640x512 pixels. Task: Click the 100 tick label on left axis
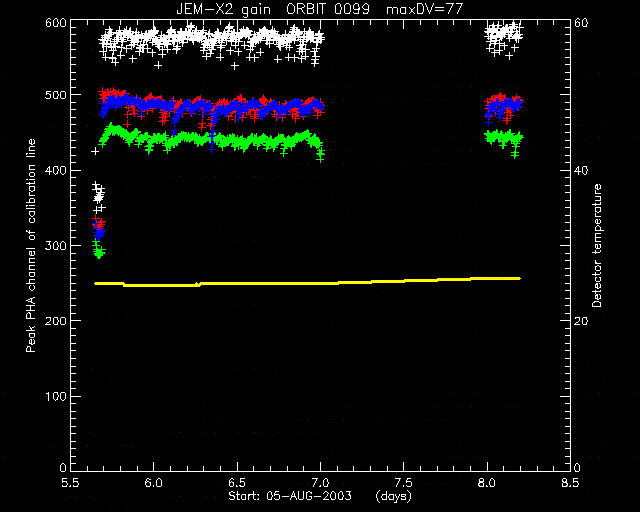point(55,396)
